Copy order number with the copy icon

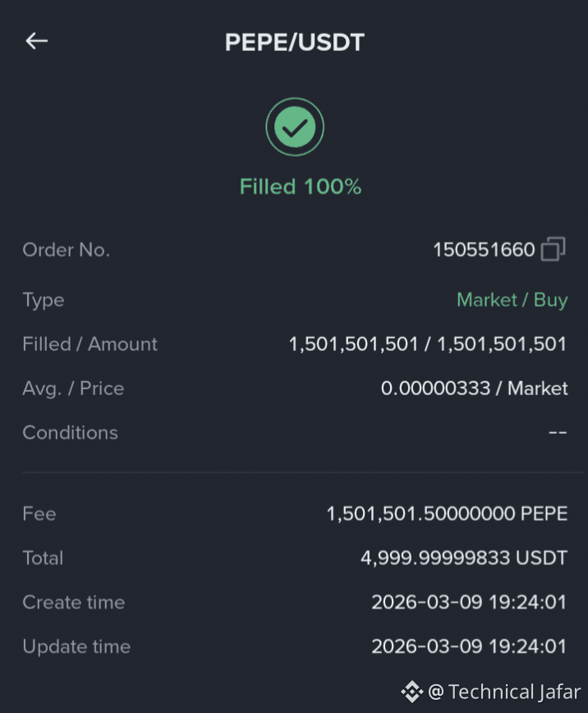[x=553, y=249]
